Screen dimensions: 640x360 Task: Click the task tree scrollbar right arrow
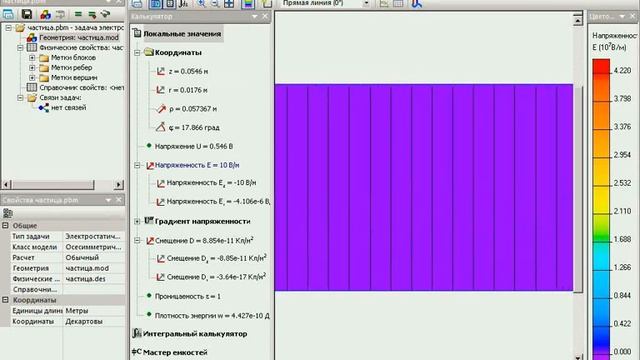pos(119,184)
